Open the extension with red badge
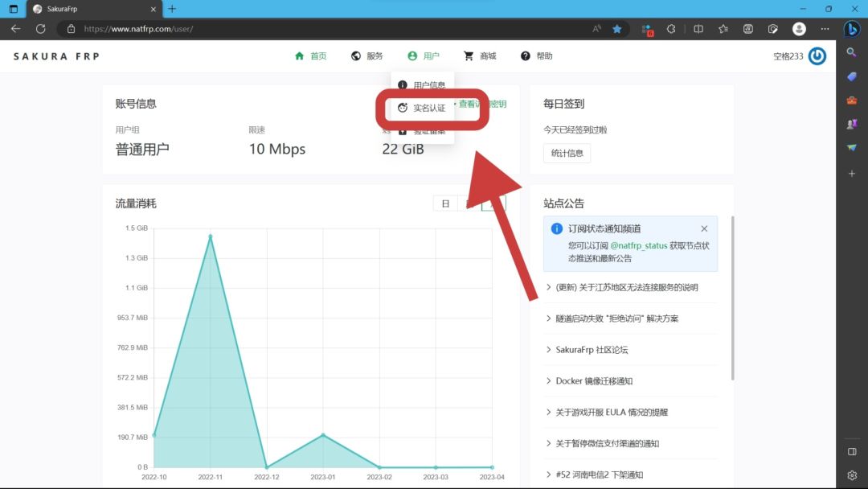This screenshot has width=868, height=489. [x=646, y=29]
